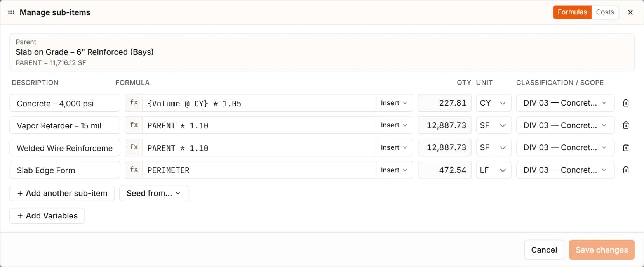Image resolution: width=644 pixels, height=267 pixels.
Task: Edit Welded Wire's PARENT * 1.10 formula
Action: [x=259, y=148]
